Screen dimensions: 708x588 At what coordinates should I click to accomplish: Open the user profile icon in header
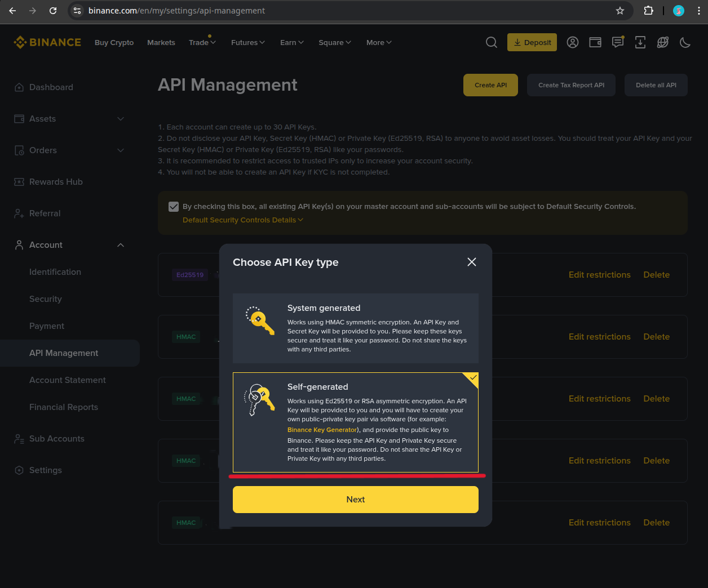click(x=573, y=42)
